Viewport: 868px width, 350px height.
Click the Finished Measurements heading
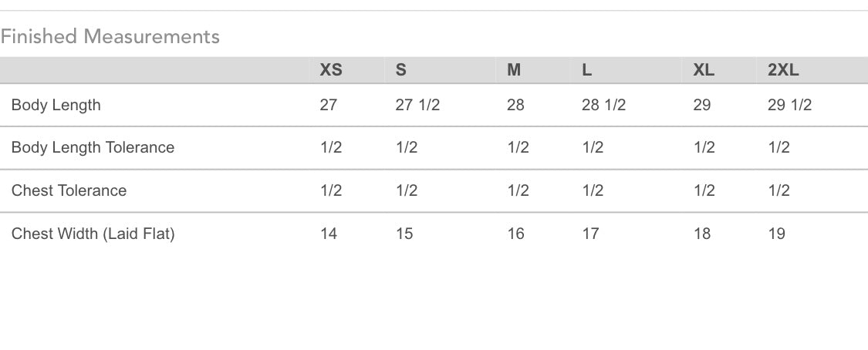coord(110,36)
